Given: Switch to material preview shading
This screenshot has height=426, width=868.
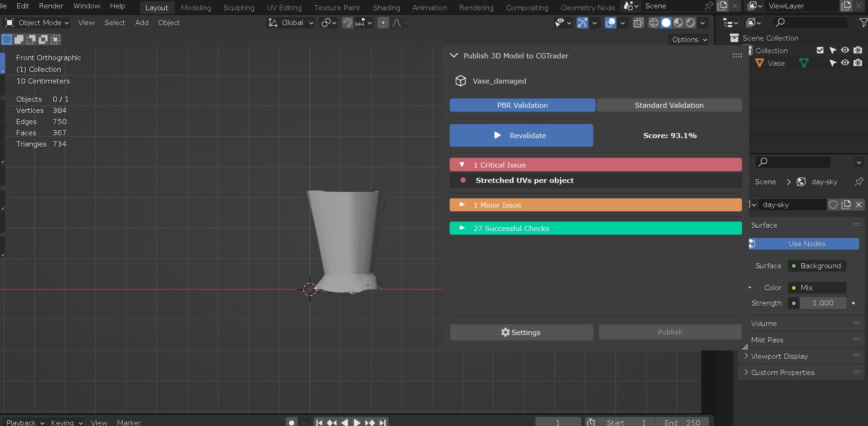Looking at the screenshot, I should click(678, 22).
